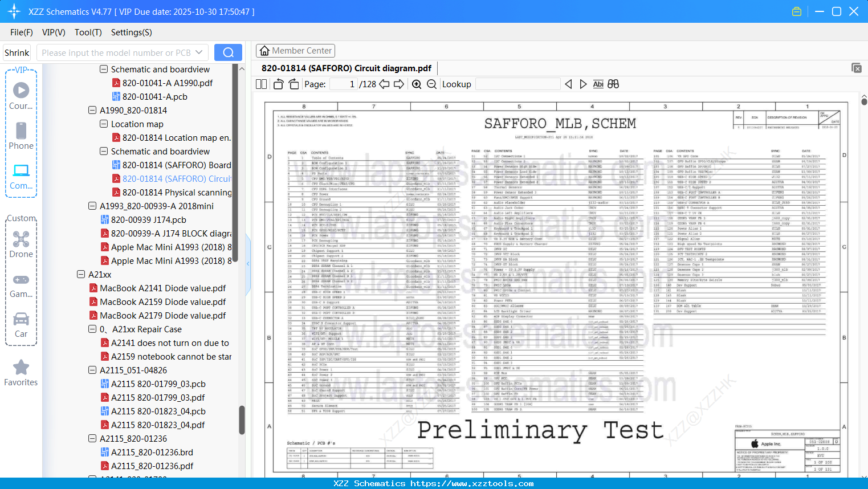Collapse Schematic and boardview above 820-01041-A A1990.pdf
Screen dimensions: 868x489
[104, 70]
